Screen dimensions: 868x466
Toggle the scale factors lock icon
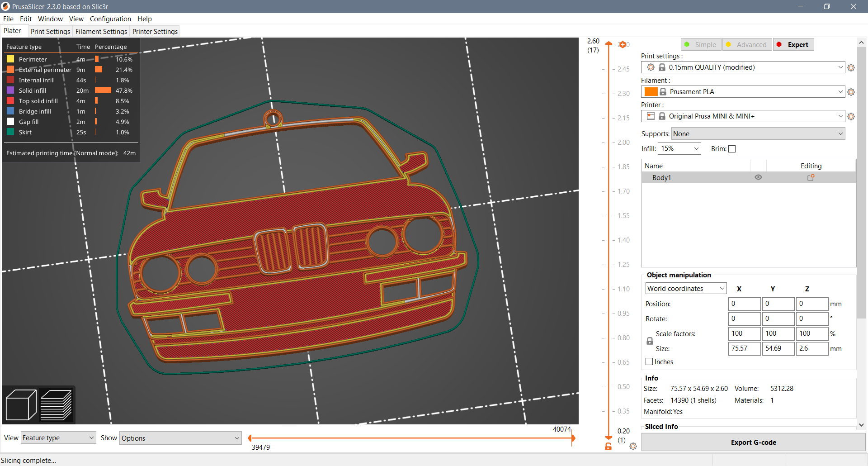[x=650, y=341]
